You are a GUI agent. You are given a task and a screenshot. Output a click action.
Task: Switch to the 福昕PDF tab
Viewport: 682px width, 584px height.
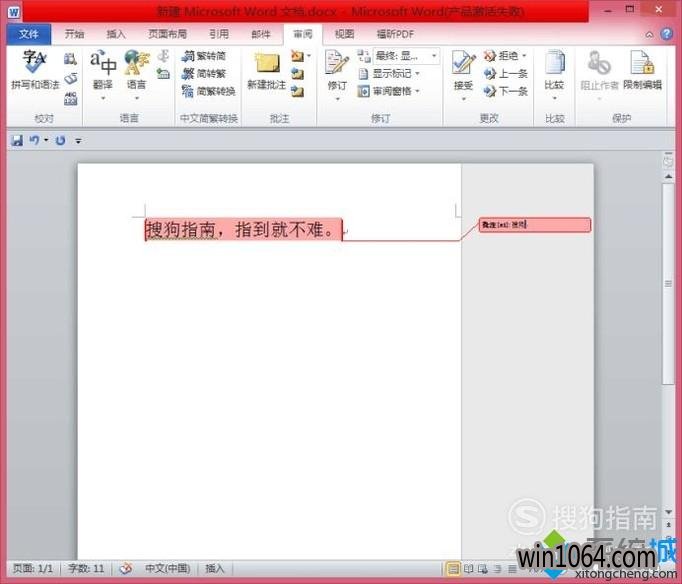coord(395,34)
